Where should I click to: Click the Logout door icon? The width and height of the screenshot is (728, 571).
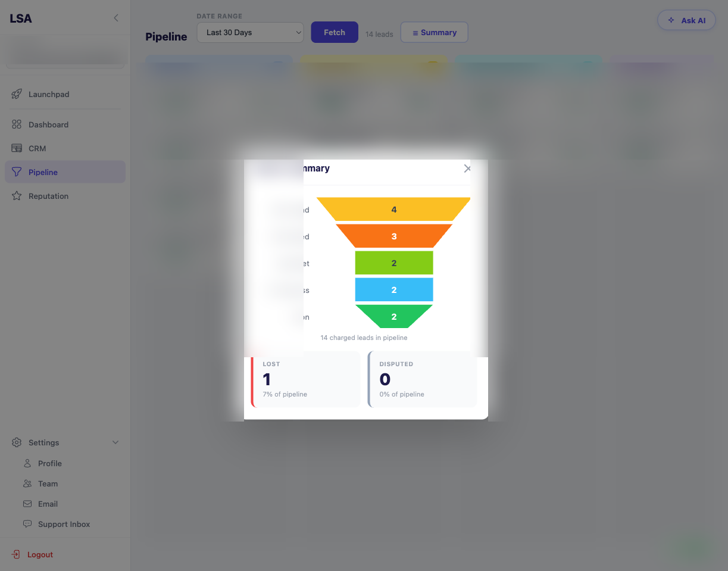coord(17,554)
